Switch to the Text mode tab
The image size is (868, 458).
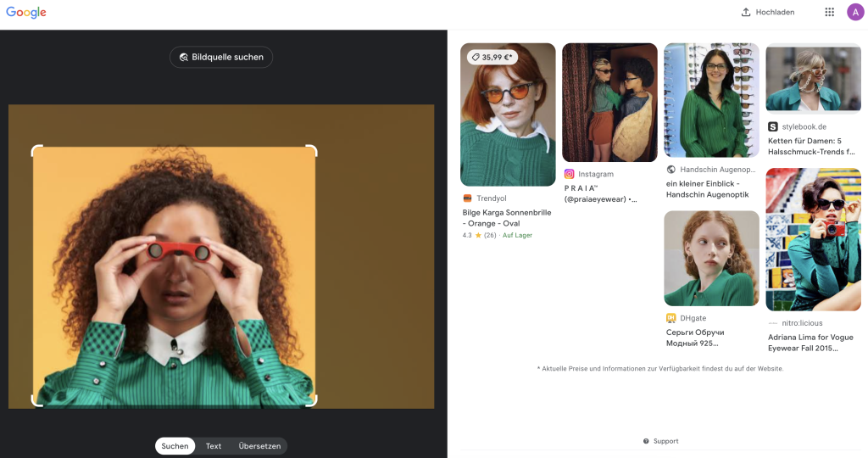click(214, 446)
